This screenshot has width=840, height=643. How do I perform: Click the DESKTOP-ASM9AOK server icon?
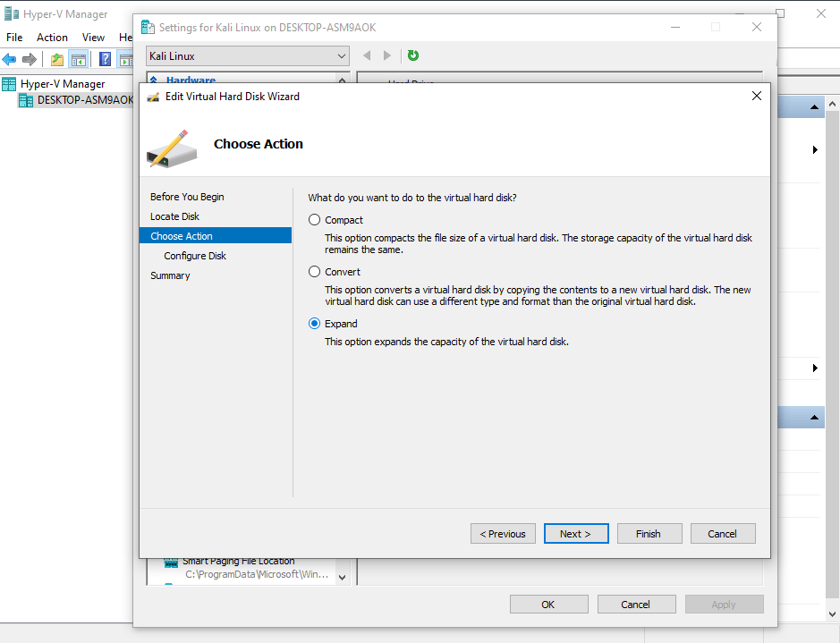pos(26,100)
